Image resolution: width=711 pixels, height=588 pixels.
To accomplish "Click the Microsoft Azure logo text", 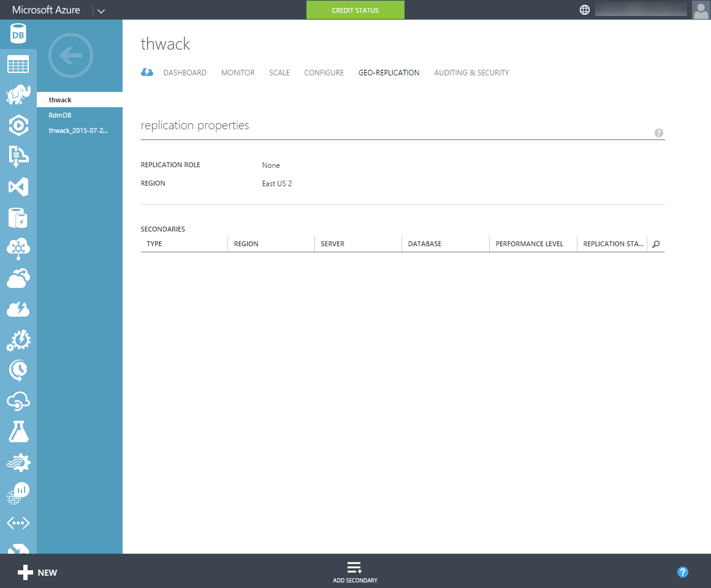I will coord(46,10).
